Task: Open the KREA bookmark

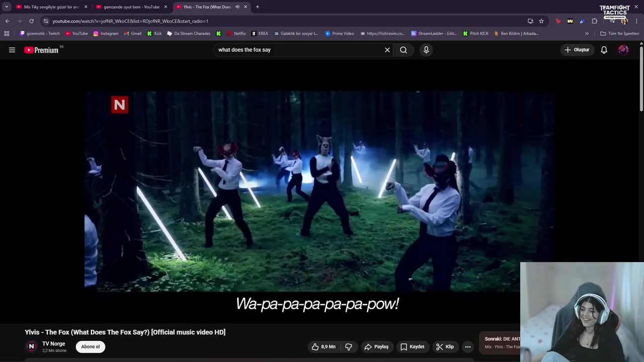Action: (260, 34)
